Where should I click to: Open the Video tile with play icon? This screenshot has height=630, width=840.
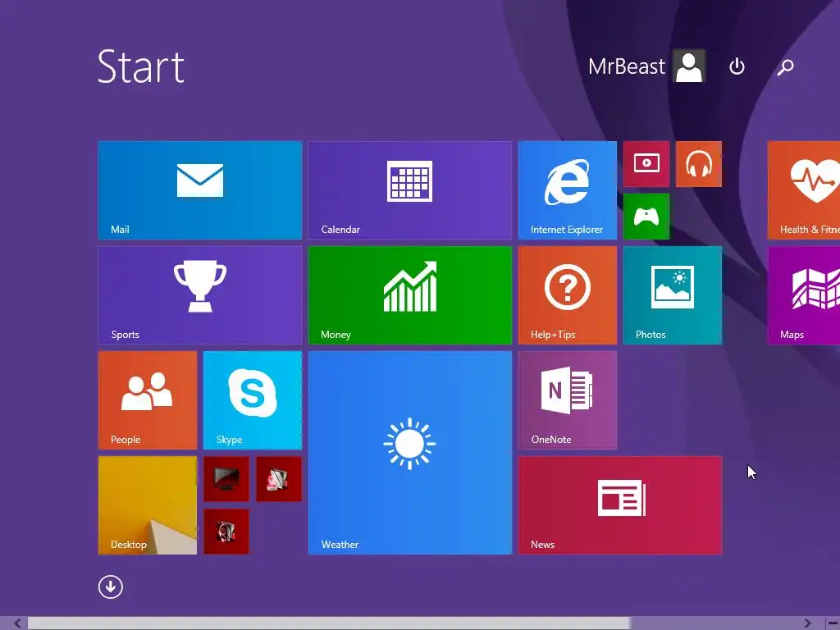coord(646,164)
